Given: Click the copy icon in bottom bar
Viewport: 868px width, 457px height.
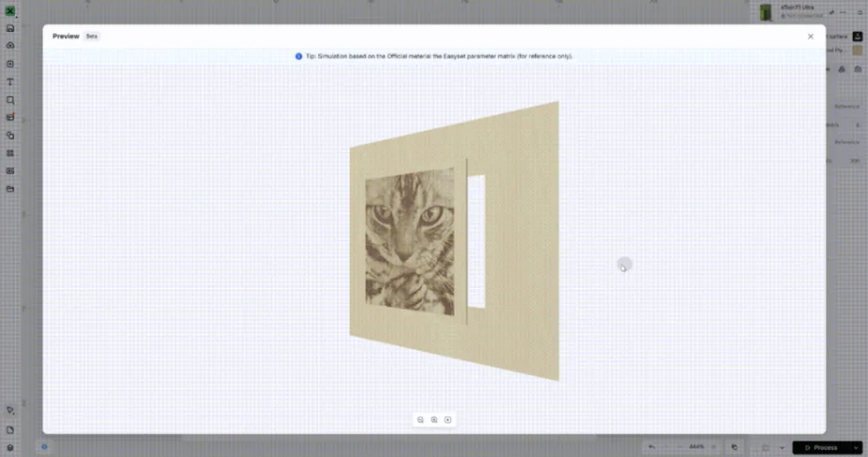Looking at the screenshot, I should click(x=735, y=448).
